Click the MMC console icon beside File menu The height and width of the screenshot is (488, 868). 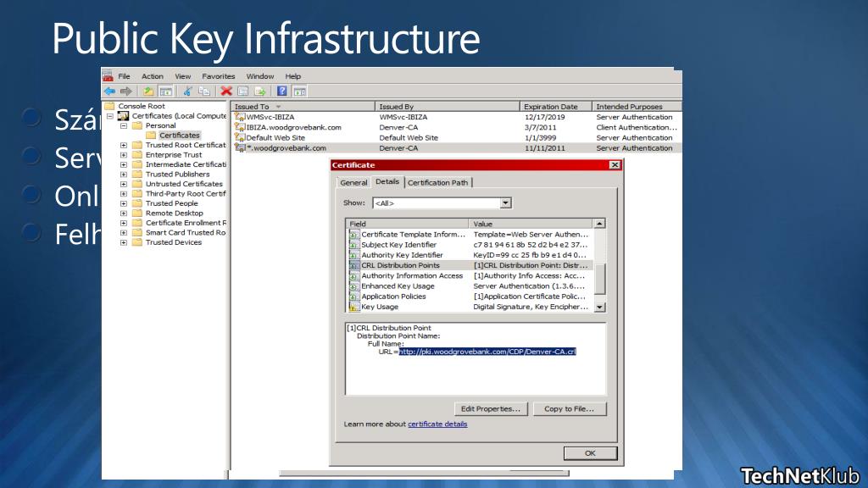click(x=108, y=76)
